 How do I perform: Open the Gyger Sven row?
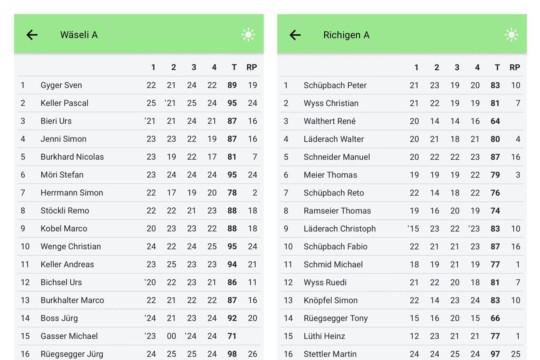pos(139,85)
